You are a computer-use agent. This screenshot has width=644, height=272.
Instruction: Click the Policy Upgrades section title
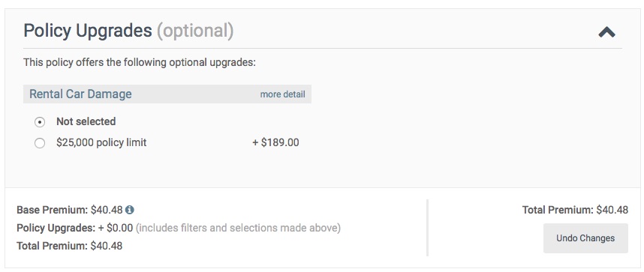88,31
